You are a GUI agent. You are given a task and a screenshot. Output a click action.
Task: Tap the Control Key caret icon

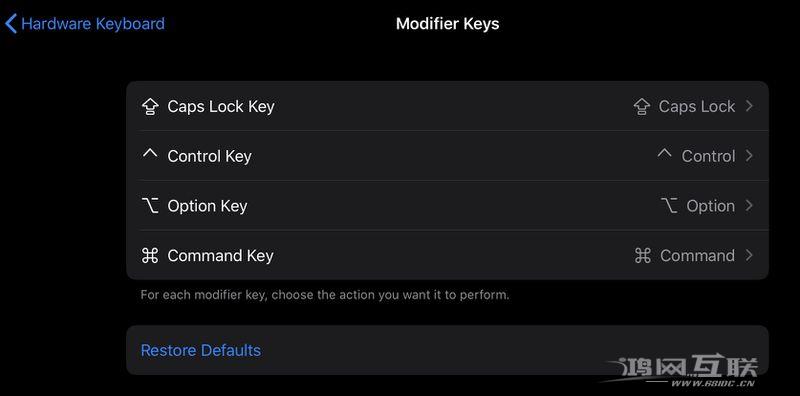[149, 153]
